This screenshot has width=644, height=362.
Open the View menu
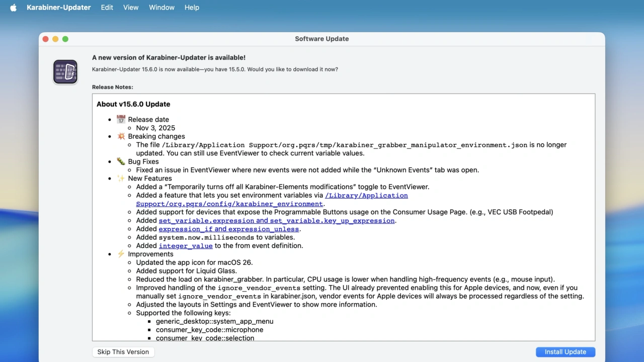[131, 8]
